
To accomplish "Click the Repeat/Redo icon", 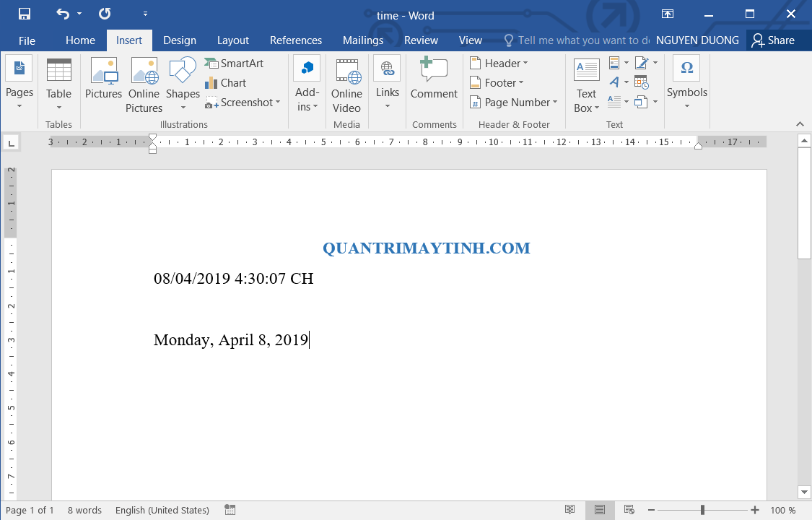I will tap(105, 14).
